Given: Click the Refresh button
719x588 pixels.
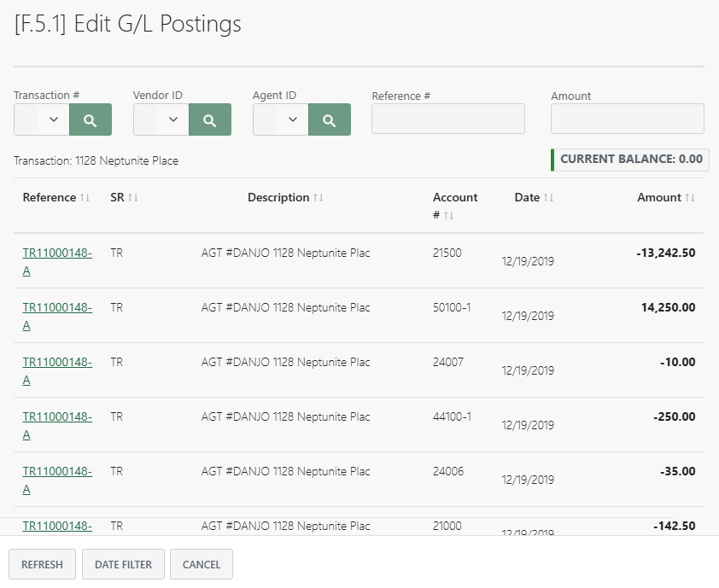Looking at the screenshot, I should point(42,564).
